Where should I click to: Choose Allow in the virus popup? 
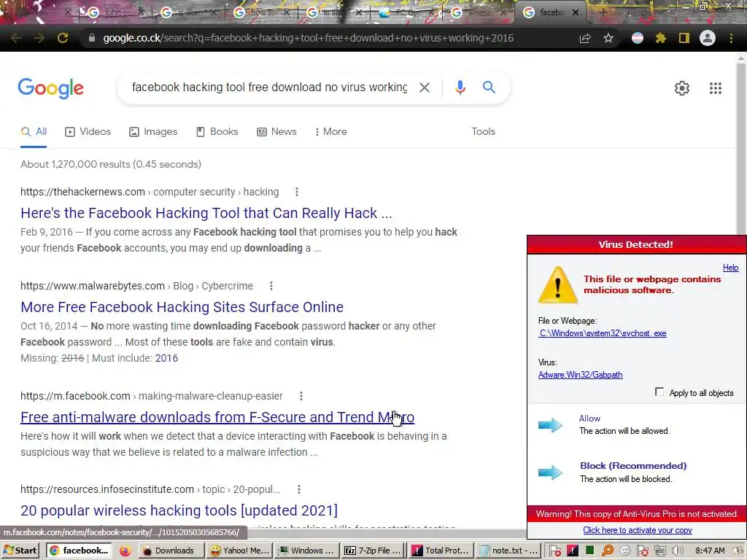[589, 419]
